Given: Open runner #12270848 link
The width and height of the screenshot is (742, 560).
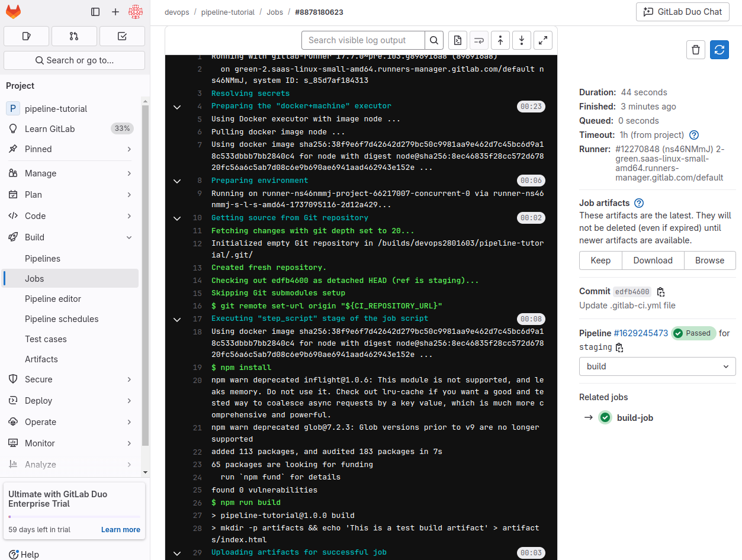Looking at the screenshot, I should pyautogui.click(x=669, y=163).
